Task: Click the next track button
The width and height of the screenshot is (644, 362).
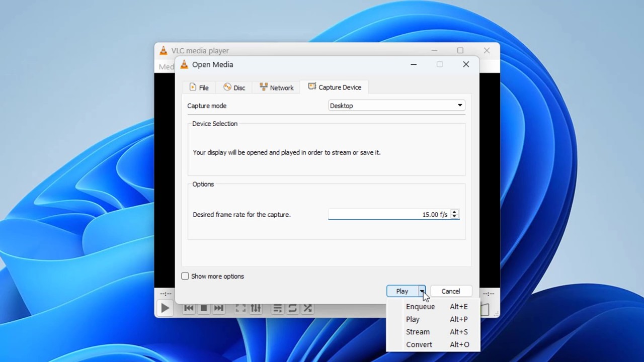Action: point(218,308)
